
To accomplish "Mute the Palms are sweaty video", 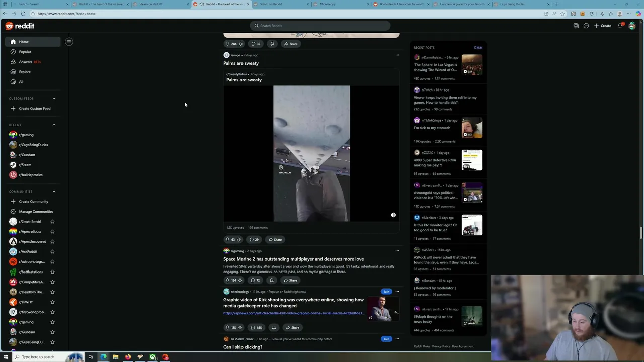I will pyautogui.click(x=393, y=215).
